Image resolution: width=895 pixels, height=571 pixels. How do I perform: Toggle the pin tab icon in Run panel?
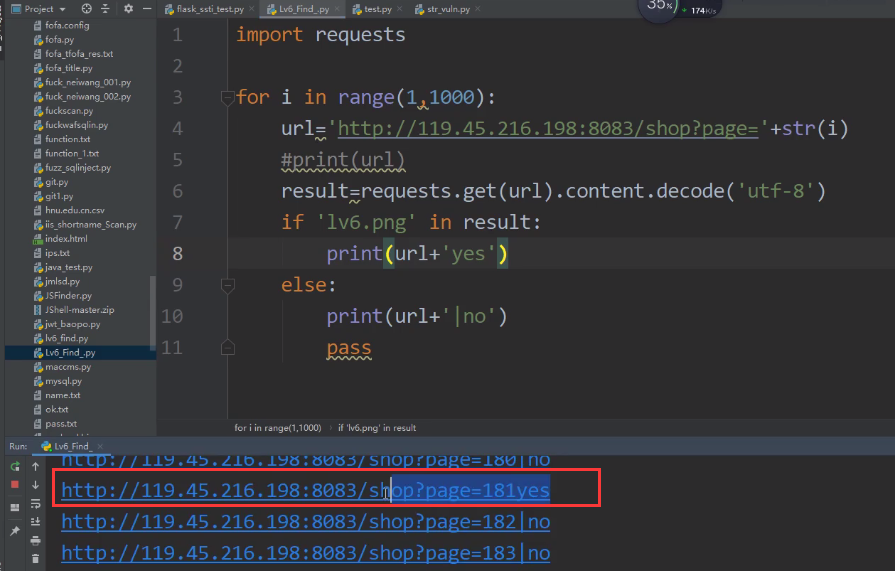(15, 531)
